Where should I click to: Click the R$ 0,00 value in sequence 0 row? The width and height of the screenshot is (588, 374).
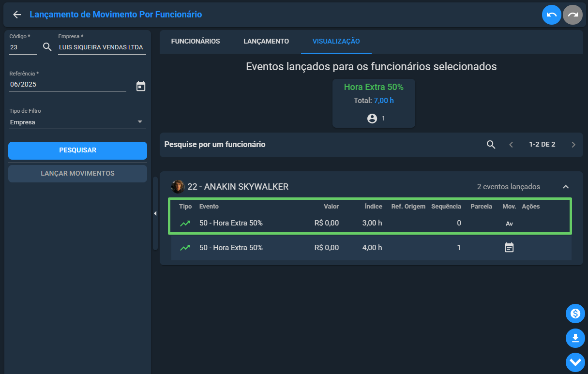pyautogui.click(x=327, y=223)
